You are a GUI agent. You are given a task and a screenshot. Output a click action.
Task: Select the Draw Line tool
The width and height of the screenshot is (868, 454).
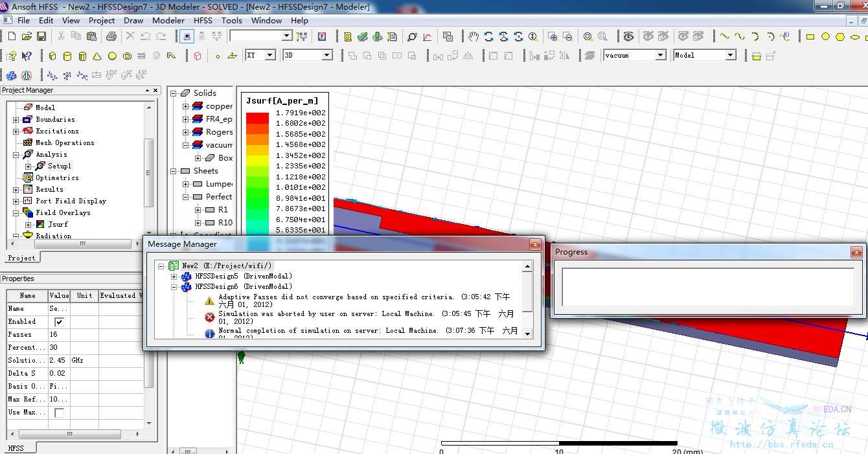(724, 36)
